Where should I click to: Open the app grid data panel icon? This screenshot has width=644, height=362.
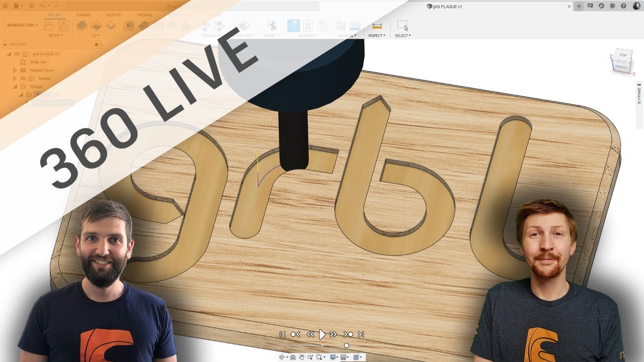tap(6, 6)
